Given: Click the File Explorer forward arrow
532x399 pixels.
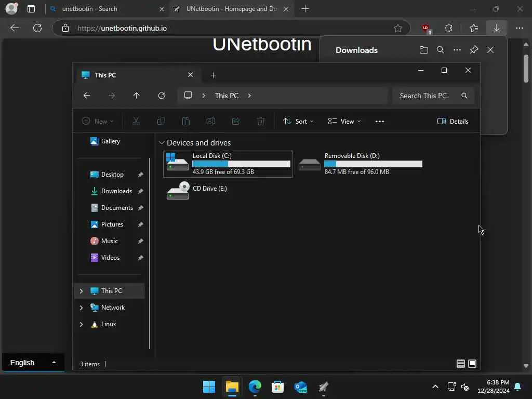Looking at the screenshot, I should coord(112,96).
